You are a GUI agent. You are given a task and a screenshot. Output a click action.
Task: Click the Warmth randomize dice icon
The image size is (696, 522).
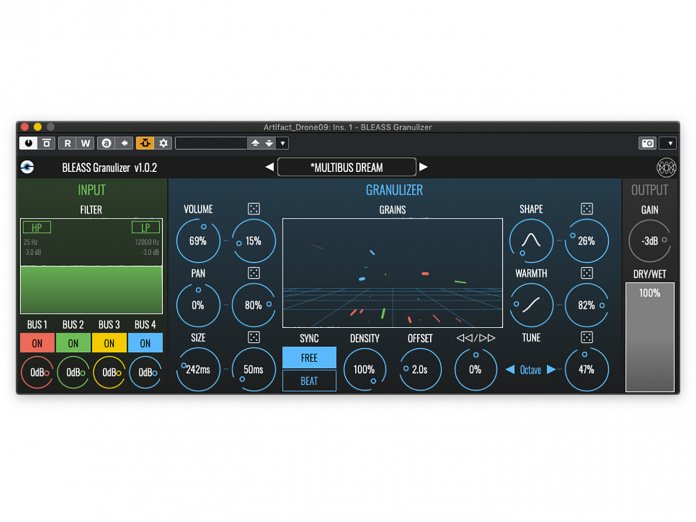click(587, 273)
